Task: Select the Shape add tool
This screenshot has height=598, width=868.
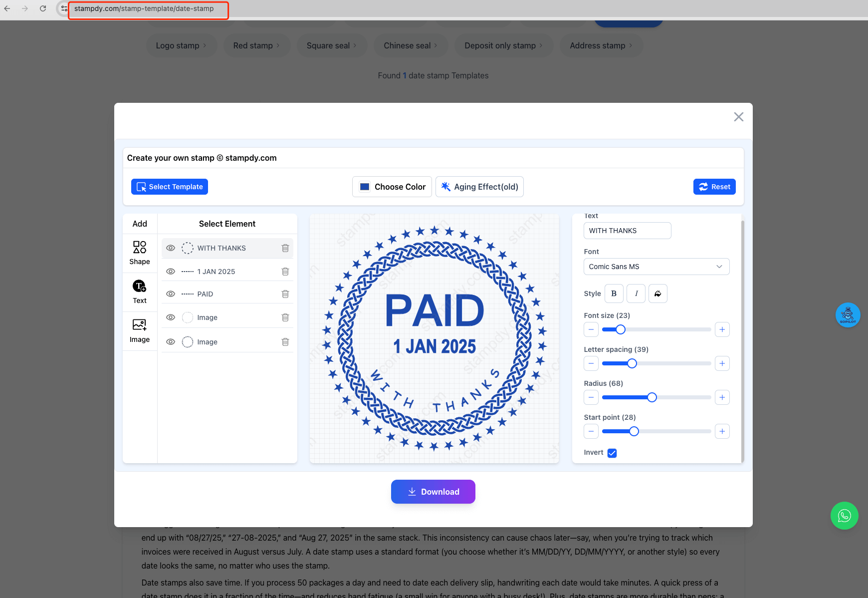Action: 139,253
